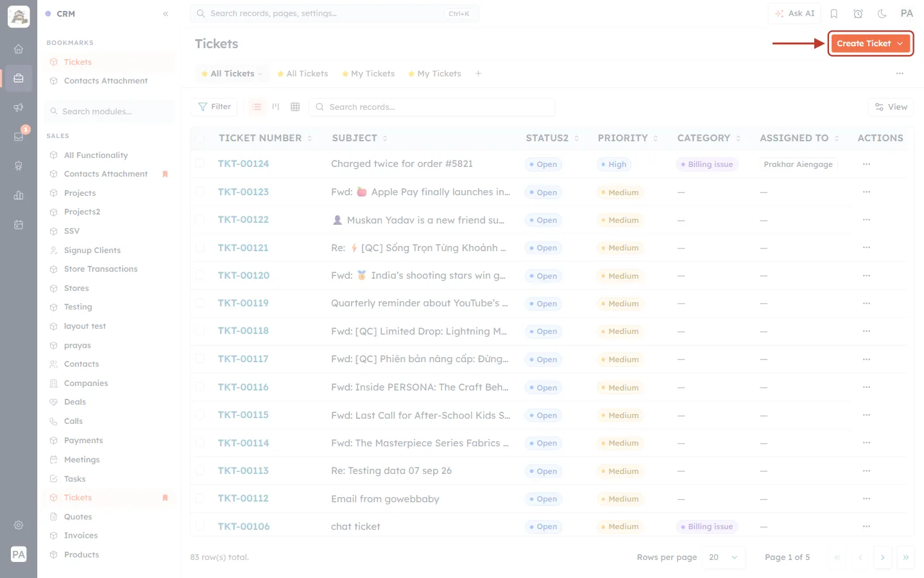Viewport: 924px width, 578px height.
Task: Switch to grid table view icon
Action: [x=295, y=107]
